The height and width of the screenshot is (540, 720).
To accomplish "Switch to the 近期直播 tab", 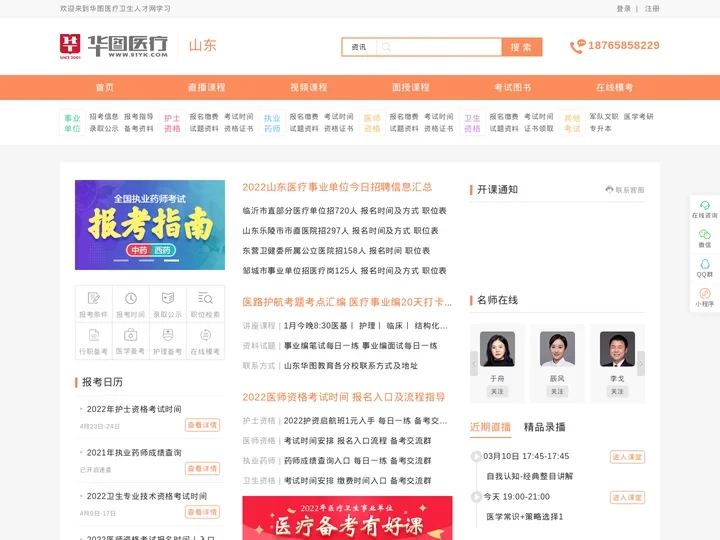I will (490, 427).
